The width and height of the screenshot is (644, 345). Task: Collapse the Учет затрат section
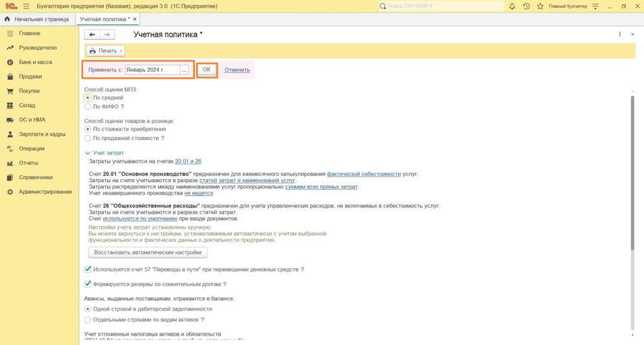pos(87,153)
